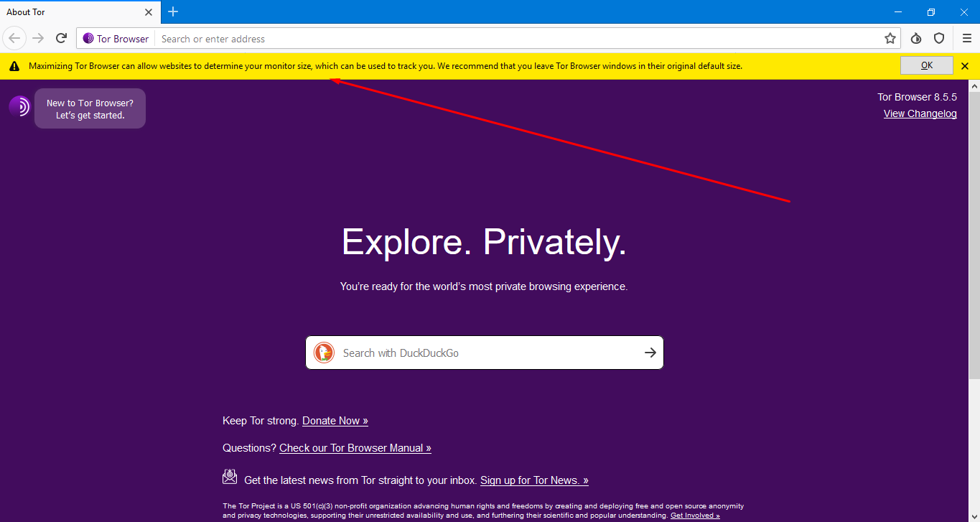
Task: Open the Get Involved link
Action: tap(695, 516)
